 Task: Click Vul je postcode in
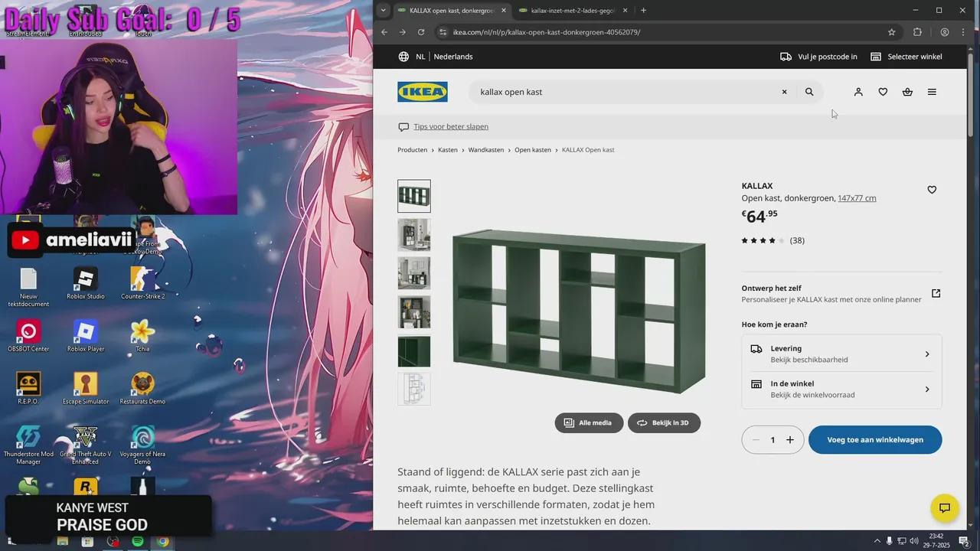818,57
